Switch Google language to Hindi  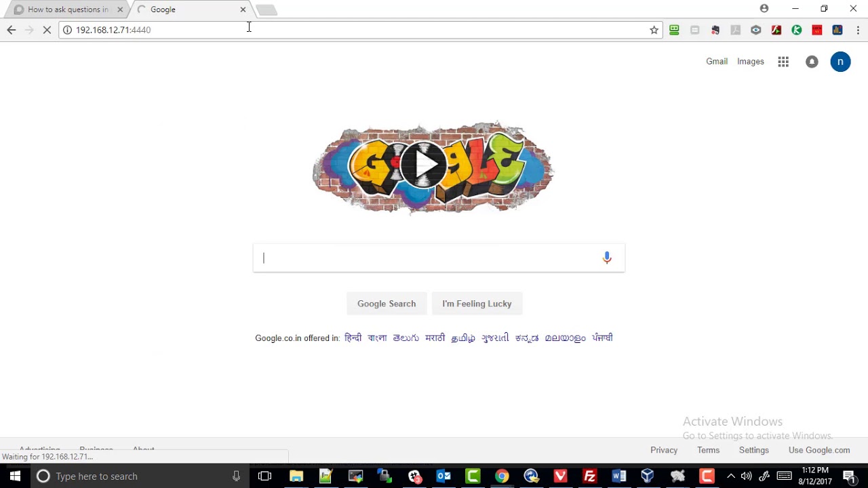click(353, 338)
